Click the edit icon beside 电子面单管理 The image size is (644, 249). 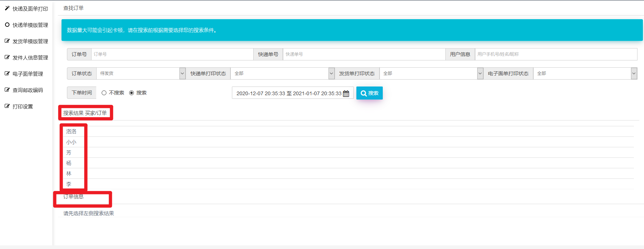(x=7, y=73)
